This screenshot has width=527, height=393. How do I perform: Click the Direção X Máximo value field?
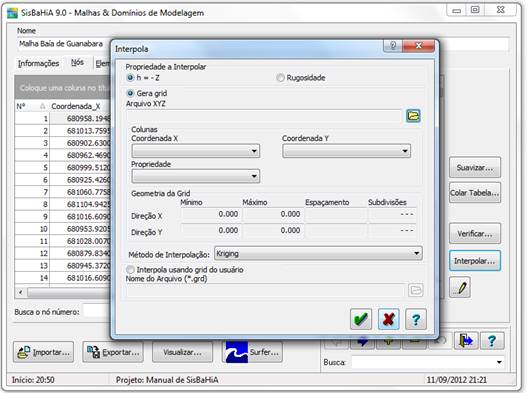click(273, 214)
